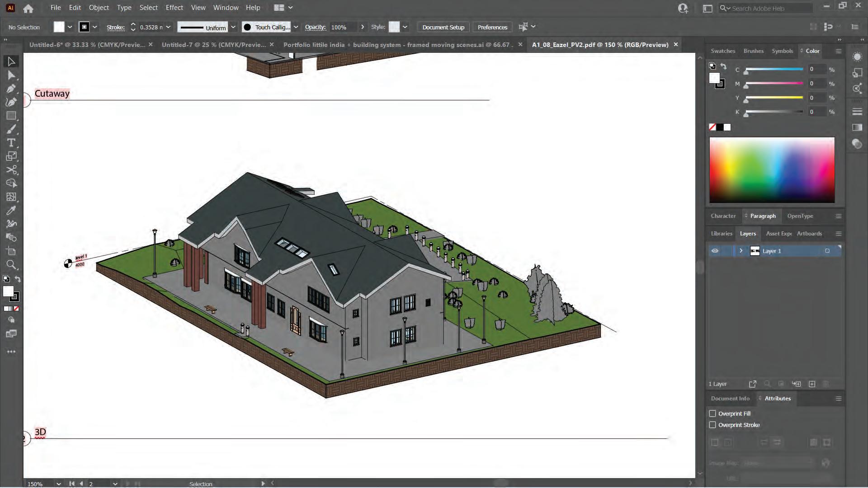Open the zoom level dropdown
Viewport: 868px width, 488px height.
(x=58, y=483)
